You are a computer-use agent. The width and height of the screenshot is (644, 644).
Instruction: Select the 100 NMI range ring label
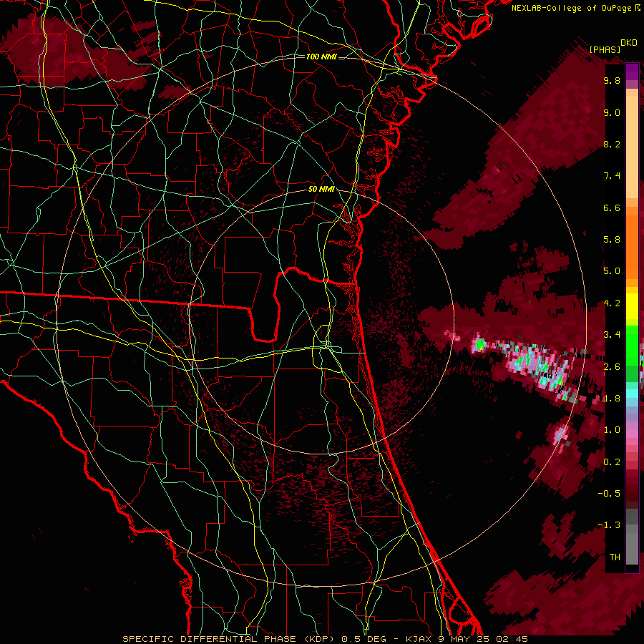point(321,57)
